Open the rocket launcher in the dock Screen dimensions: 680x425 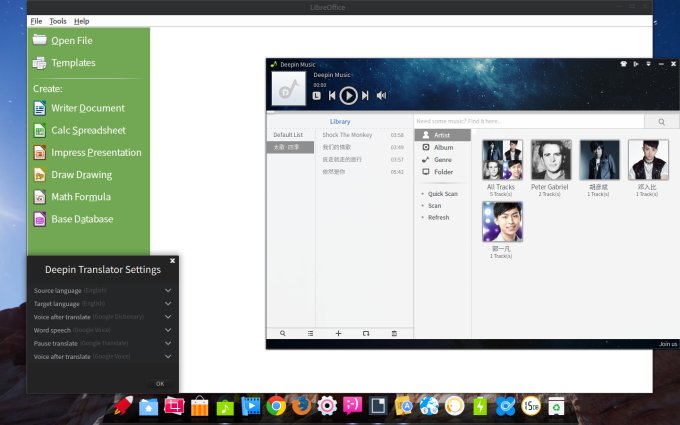point(123,406)
